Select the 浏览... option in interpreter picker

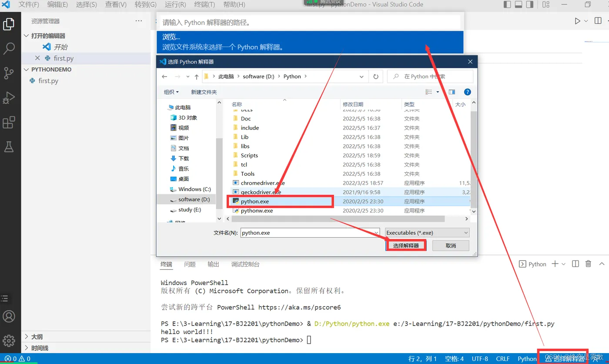pos(310,42)
